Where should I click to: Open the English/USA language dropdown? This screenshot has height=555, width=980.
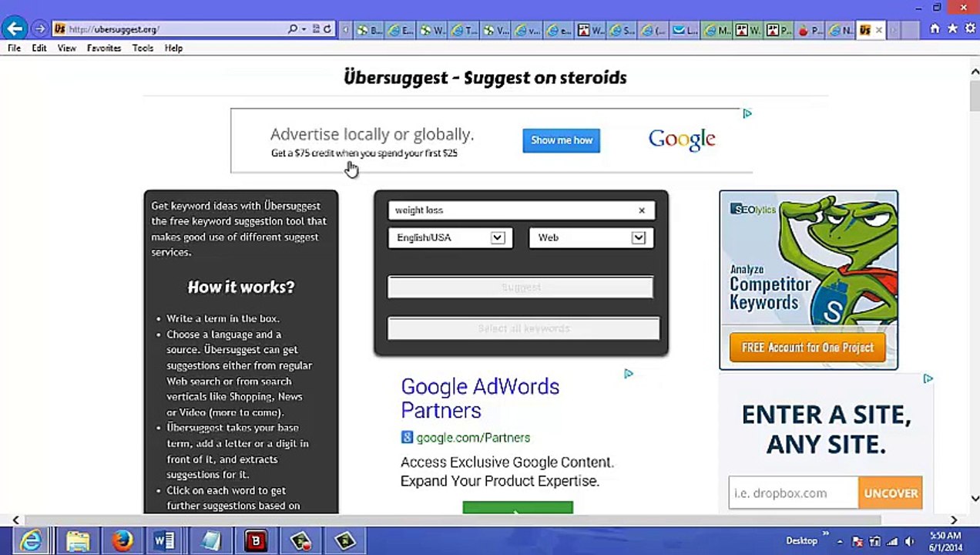[x=450, y=238]
